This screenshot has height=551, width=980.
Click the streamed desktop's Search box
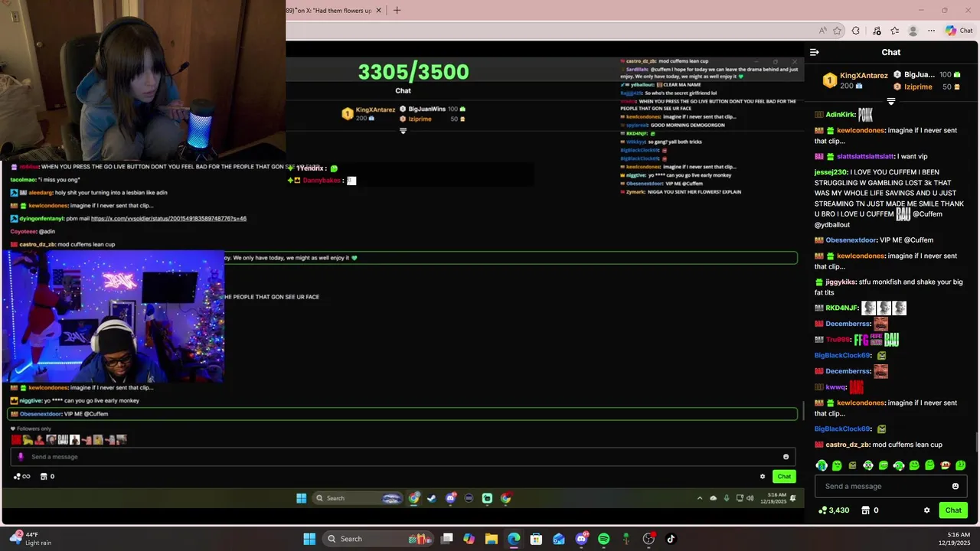coord(357,498)
